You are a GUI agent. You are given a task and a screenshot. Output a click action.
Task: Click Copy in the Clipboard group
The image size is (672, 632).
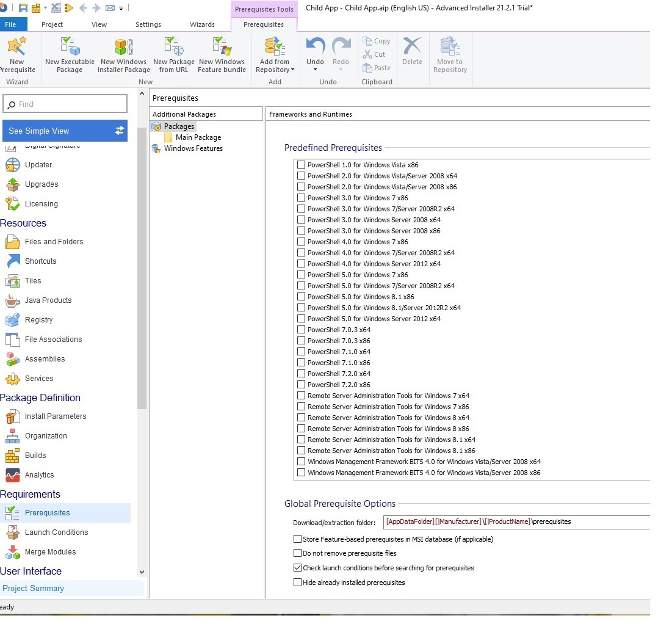point(377,41)
